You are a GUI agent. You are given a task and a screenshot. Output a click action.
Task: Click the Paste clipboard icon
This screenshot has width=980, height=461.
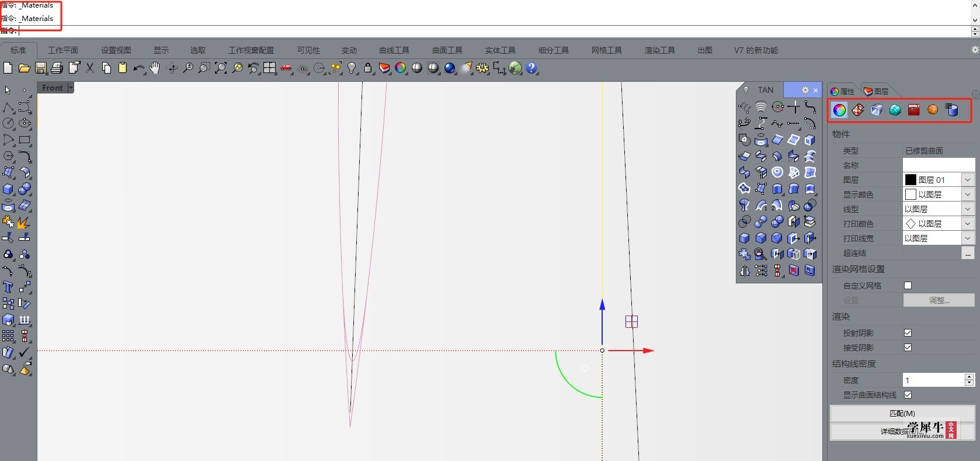(123, 68)
